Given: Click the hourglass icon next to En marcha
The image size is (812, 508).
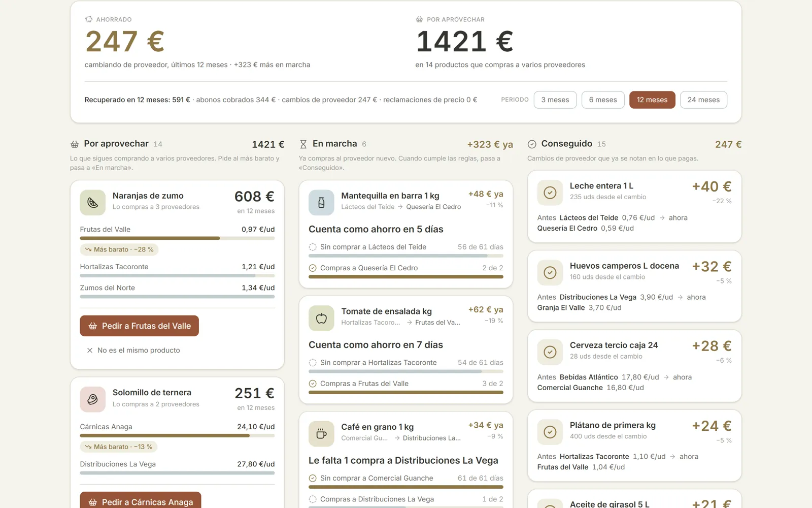Looking at the screenshot, I should coord(303,144).
